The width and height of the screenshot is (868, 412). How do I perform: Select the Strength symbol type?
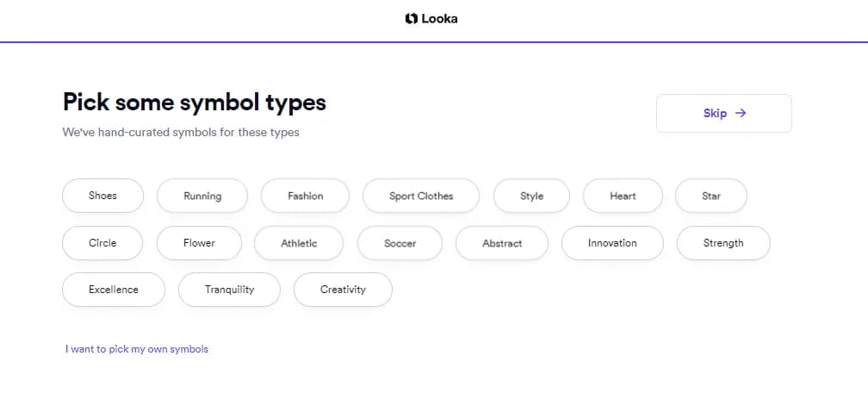tap(723, 243)
